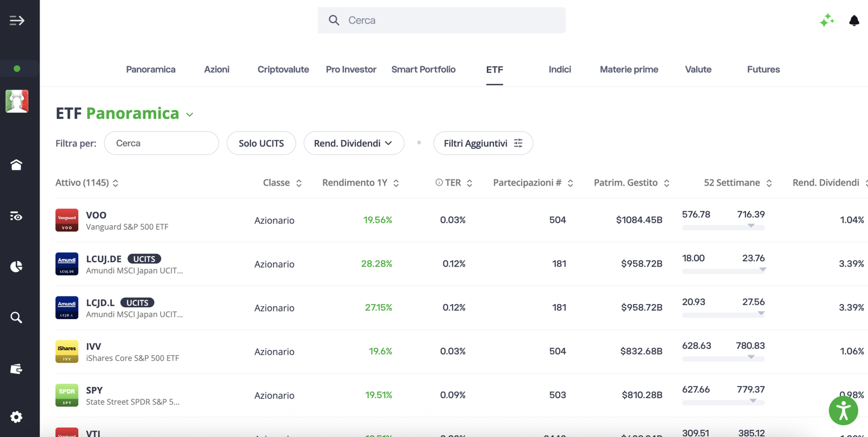Open SPY SPDR logo
This screenshot has width=868, height=437.
point(67,395)
